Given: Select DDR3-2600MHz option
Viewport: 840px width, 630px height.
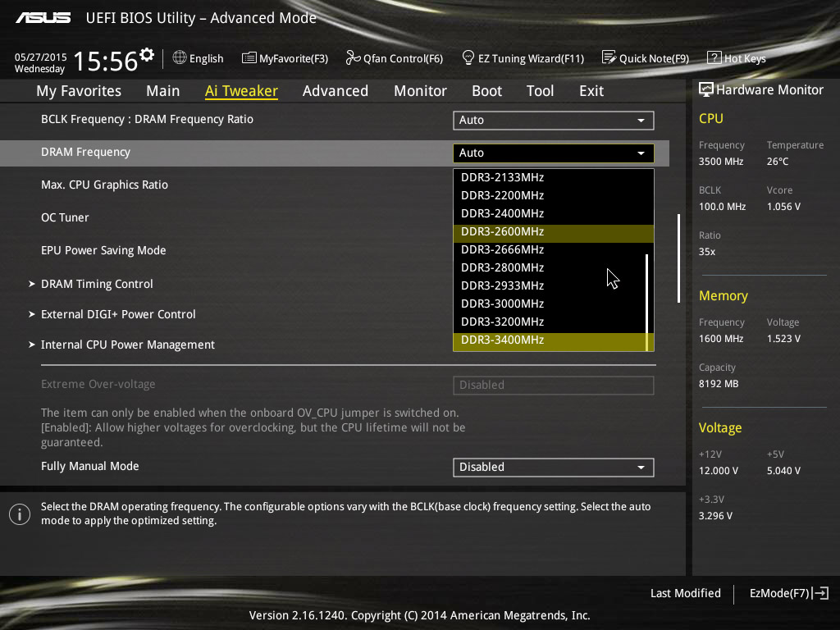Looking at the screenshot, I should click(554, 232).
